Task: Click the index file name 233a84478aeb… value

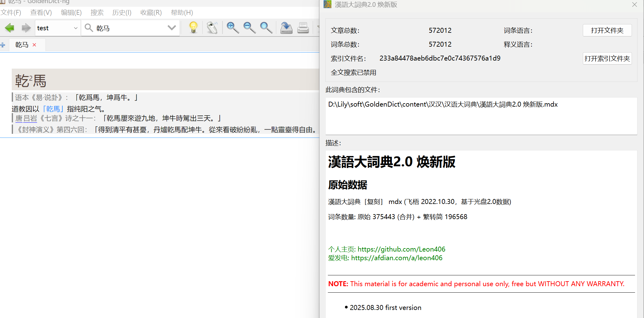Action: (x=440, y=58)
